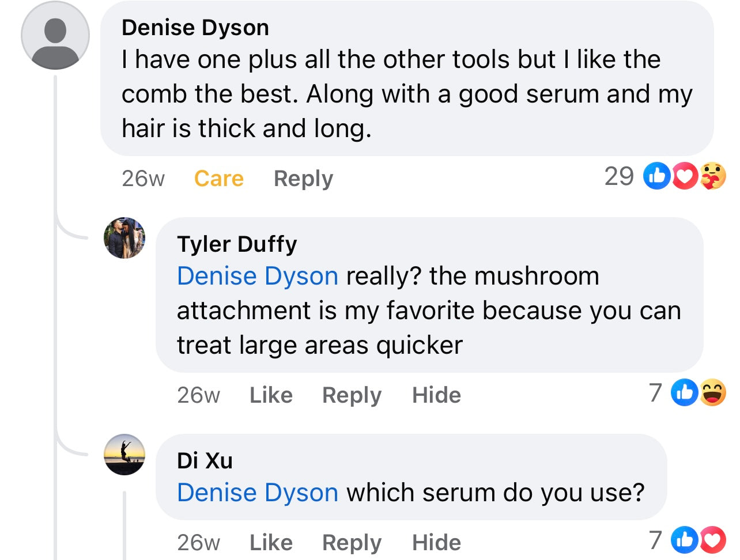The width and height of the screenshot is (740, 560).
Task: Open Denise Dyson mention in Di Xu's reply
Action: (x=258, y=493)
